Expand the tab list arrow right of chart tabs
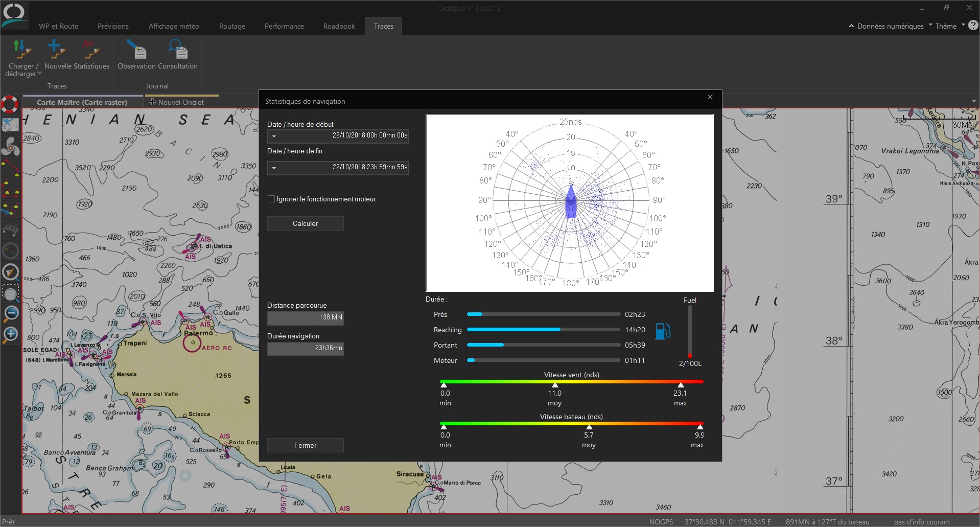Viewport: 980px width, 527px height. 974,101
